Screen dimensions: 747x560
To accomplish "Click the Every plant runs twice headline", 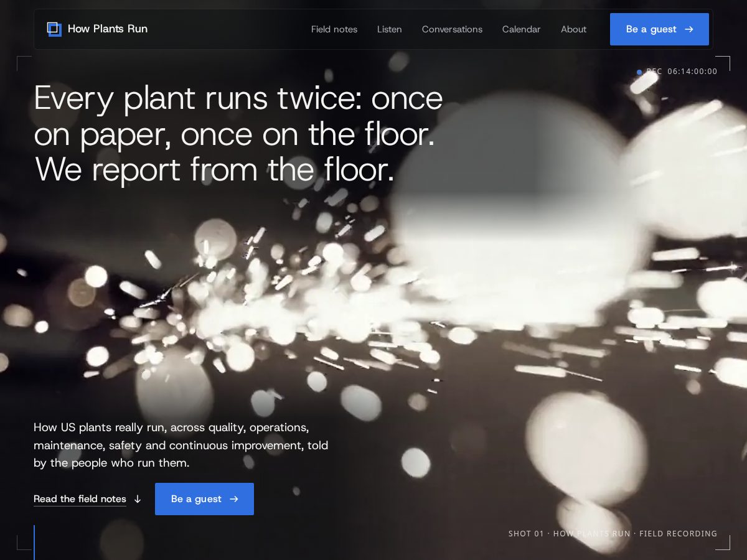I will pos(238,133).
